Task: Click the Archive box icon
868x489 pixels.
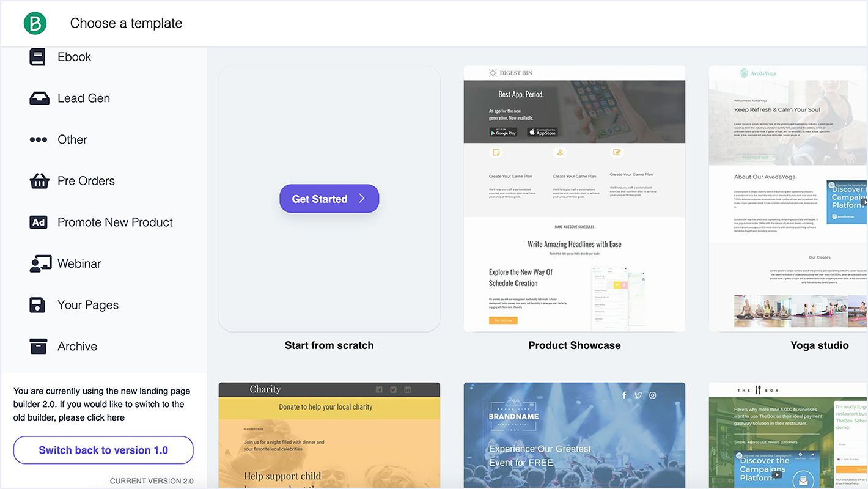Action: coord(39,346)
